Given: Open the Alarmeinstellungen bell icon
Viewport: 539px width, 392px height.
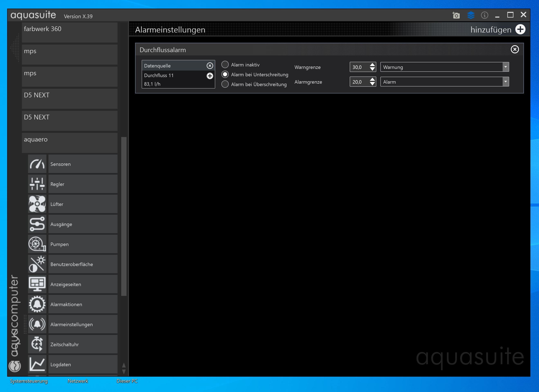Looking at the screenshot, I should 37,324.
